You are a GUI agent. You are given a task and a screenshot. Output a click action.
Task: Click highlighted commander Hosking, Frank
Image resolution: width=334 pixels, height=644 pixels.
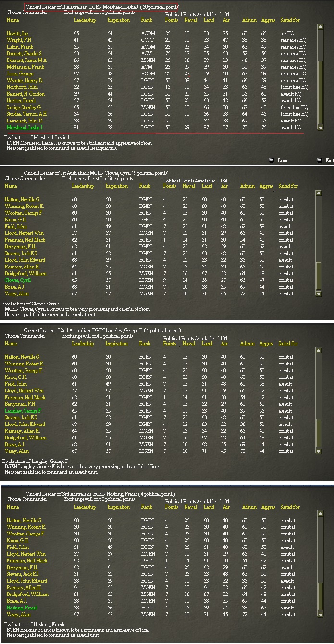(x=22, y=608)
